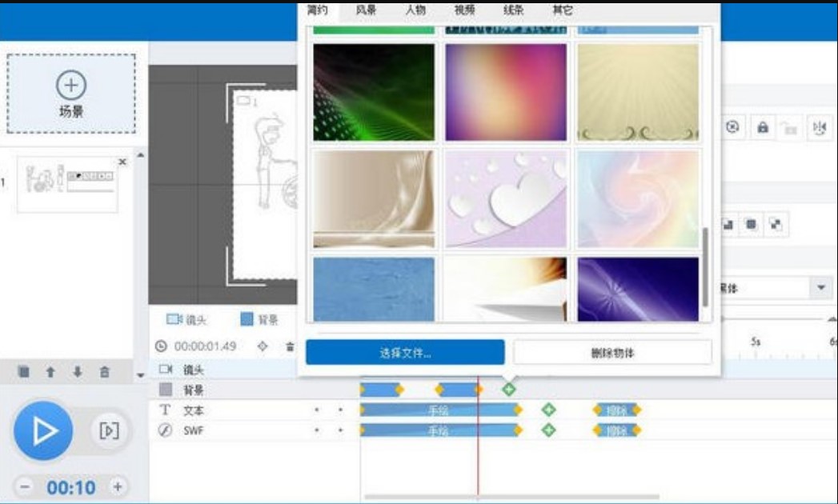Toggle the right dot on the SWF track
Screen dimensions: 838x504
click(340, 430)
